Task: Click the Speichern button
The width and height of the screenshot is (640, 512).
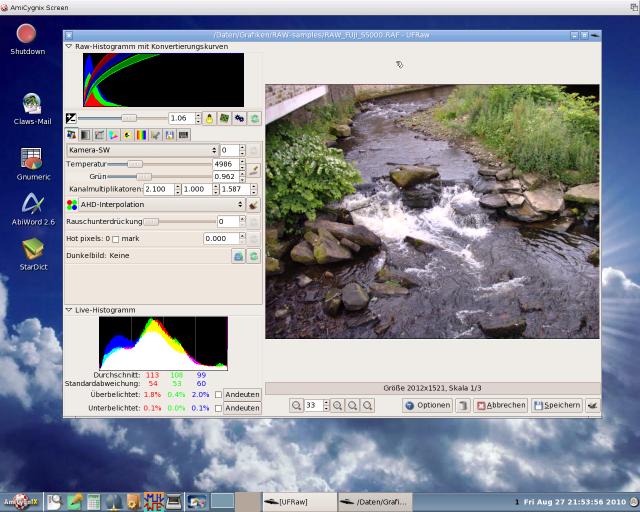Action: 557,405
